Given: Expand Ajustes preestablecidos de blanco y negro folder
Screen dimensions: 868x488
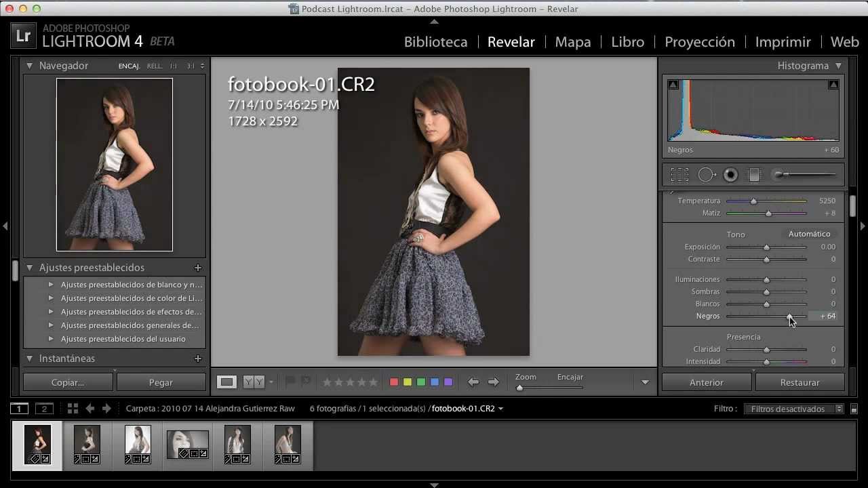Looking at the screenshot, I should coord(51,285).
